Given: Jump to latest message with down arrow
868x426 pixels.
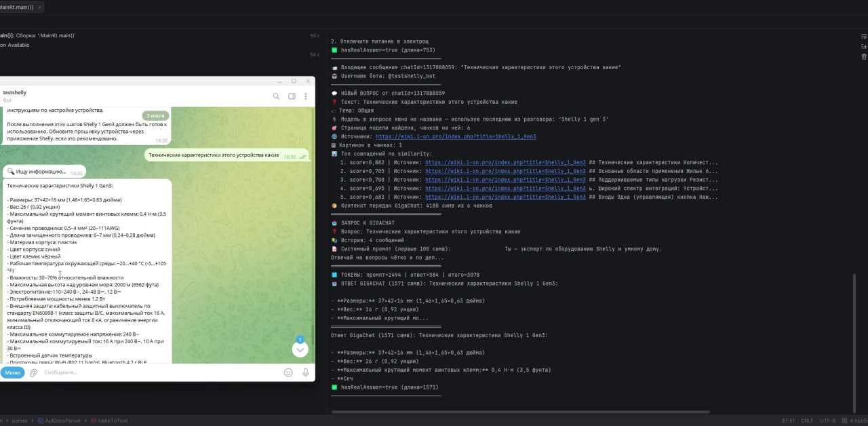Looking at the screenshot, I should point(300,349).
